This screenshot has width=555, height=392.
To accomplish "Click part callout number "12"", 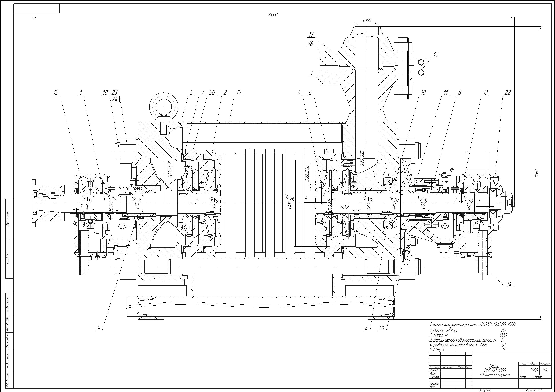I will (56, 93).
